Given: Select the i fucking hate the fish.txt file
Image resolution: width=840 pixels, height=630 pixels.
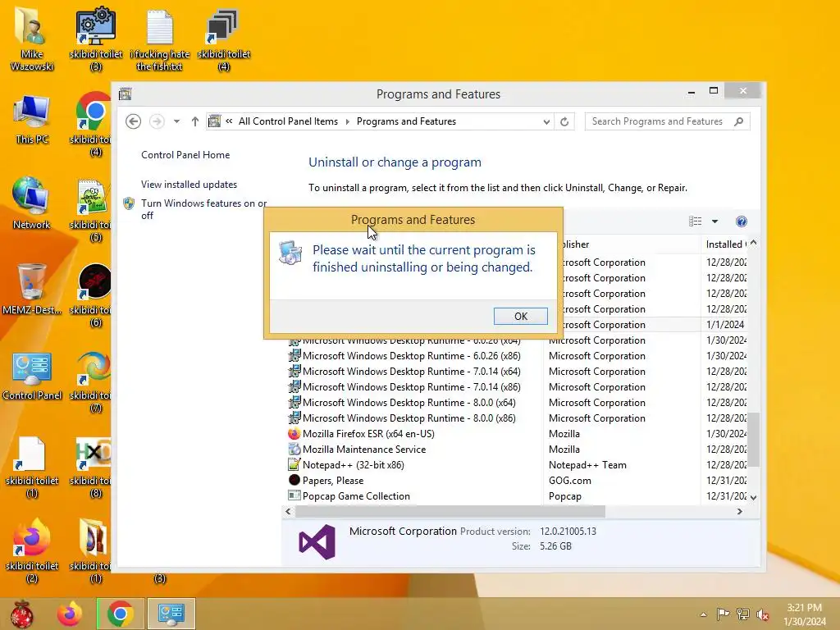Looking at the screenshot, I should pos(160,39).
